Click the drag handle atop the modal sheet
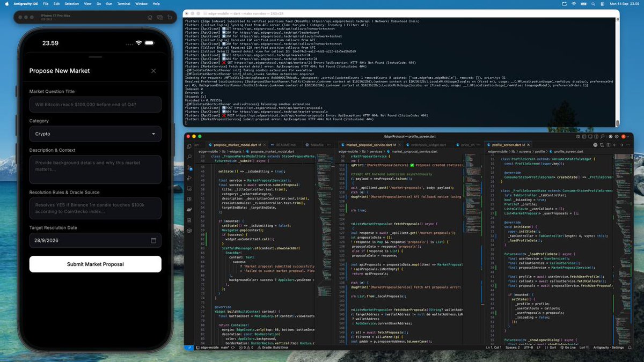 pyautogui.click(x=95, y=57)
